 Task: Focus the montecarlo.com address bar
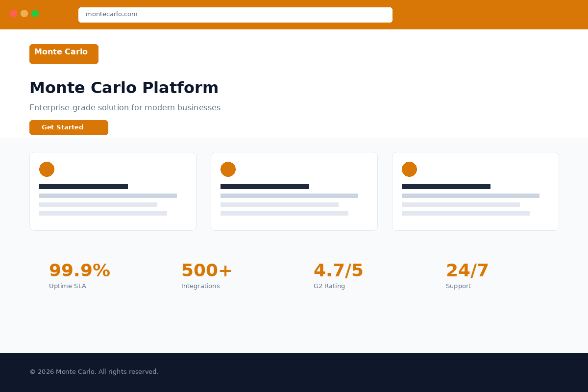point(235,15)
